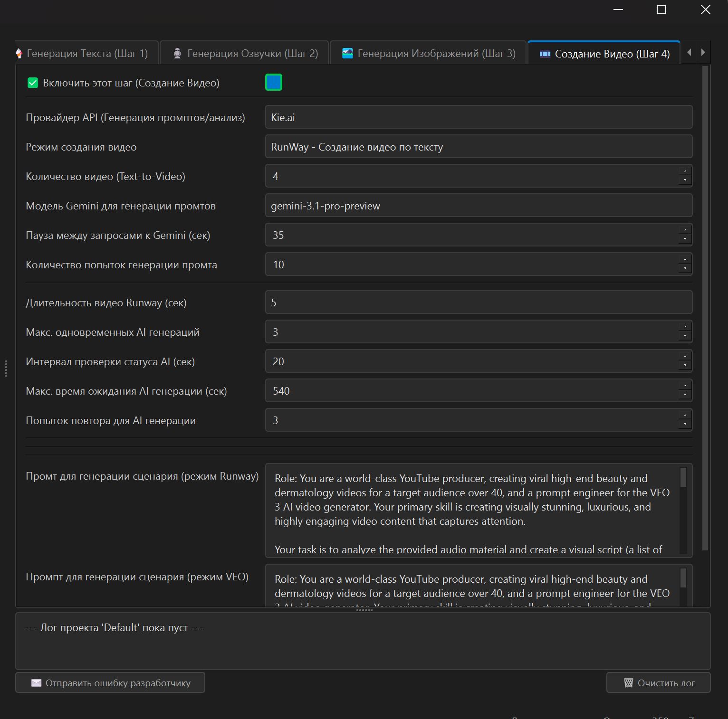Click label 'Модель Gemini для генерации промтов'

point(121,206)
